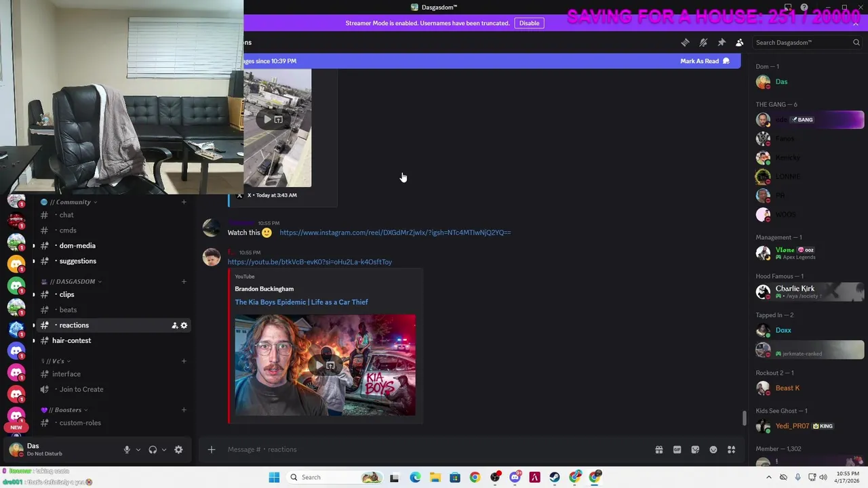This screenshot has height=488, width=868.
Task: Open the Windows Start button
Action: (x=274, y=477)
